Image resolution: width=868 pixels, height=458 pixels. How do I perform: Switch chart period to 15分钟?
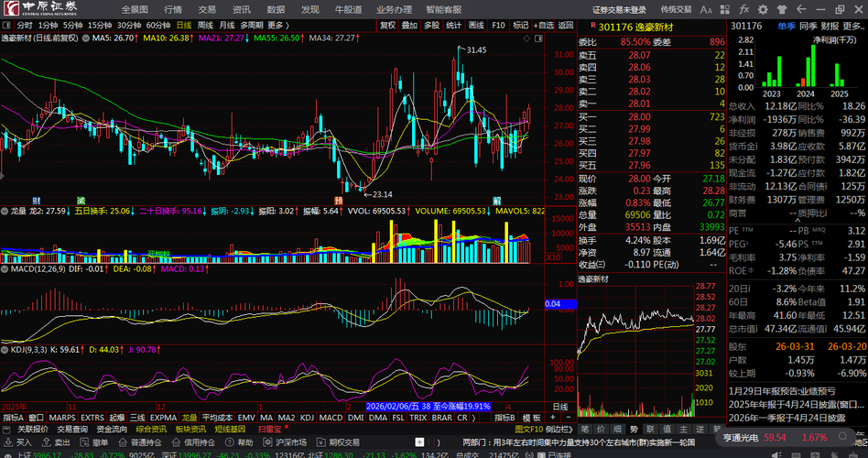[x=100, y=26]
